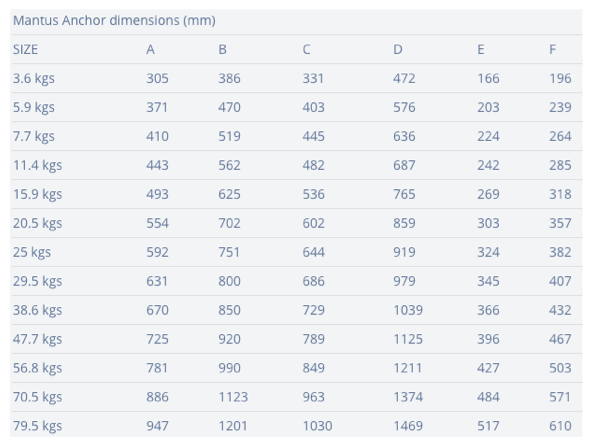Select the 3.6 kgs row label
This screenshot has width=610, height=442.
tap(33, 78)
